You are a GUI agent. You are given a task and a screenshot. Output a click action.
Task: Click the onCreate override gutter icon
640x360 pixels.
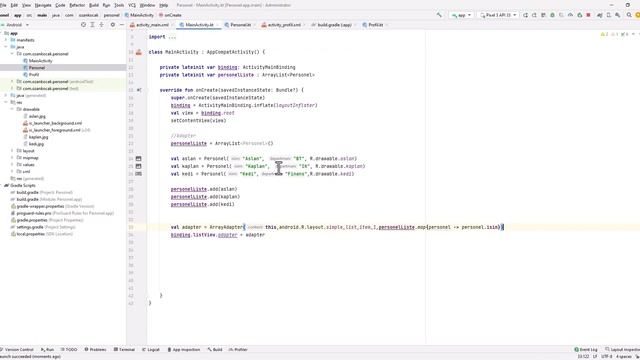tap(139, 90)
